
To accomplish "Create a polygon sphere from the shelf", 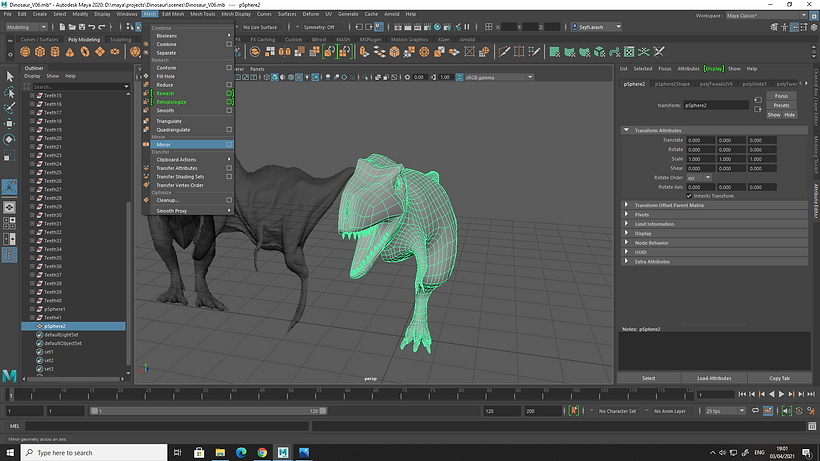I will pos(25,52).
